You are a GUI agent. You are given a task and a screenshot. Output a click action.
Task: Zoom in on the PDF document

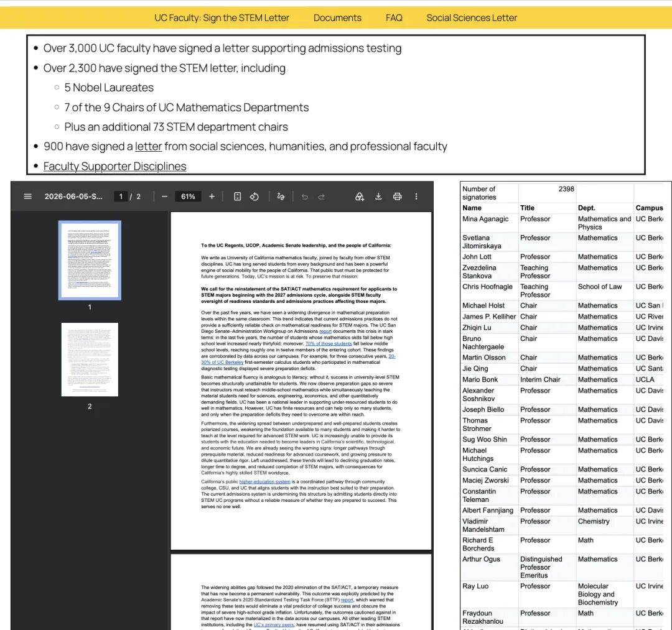pos(212,197)
